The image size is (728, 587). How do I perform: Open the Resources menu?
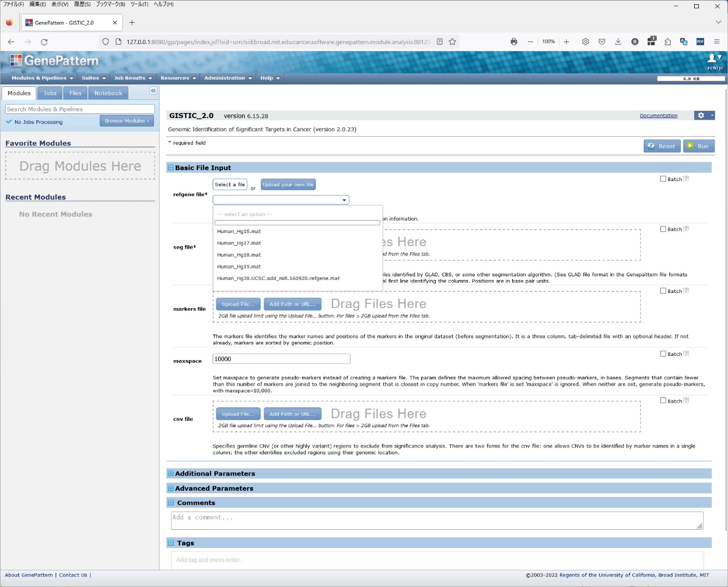(178, 78)
